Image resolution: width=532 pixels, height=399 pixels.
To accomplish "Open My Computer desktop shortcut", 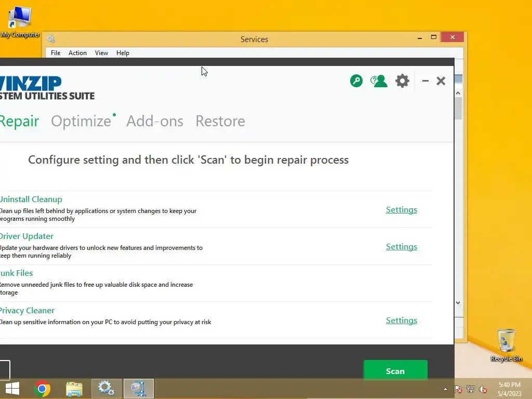I will [x=20, y=21].
